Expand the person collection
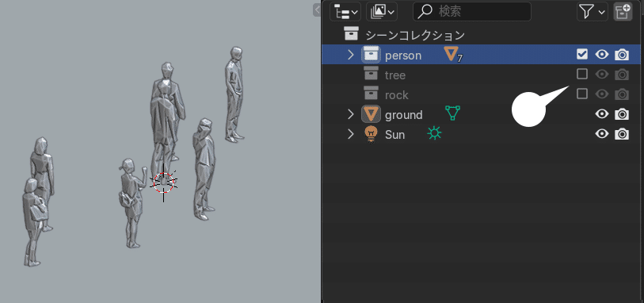The width and height of the screenshot is (644, 303). [350, 55]
